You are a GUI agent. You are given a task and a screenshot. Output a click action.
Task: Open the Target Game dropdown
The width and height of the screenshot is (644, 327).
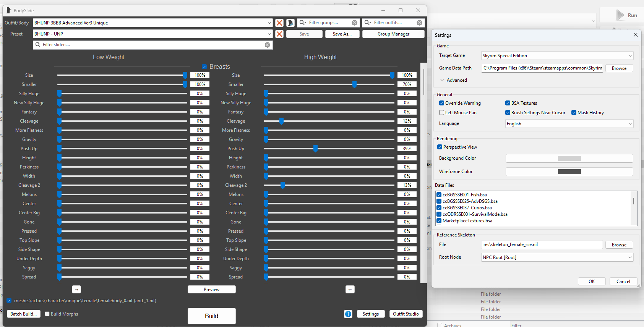(x=557, y=56)
